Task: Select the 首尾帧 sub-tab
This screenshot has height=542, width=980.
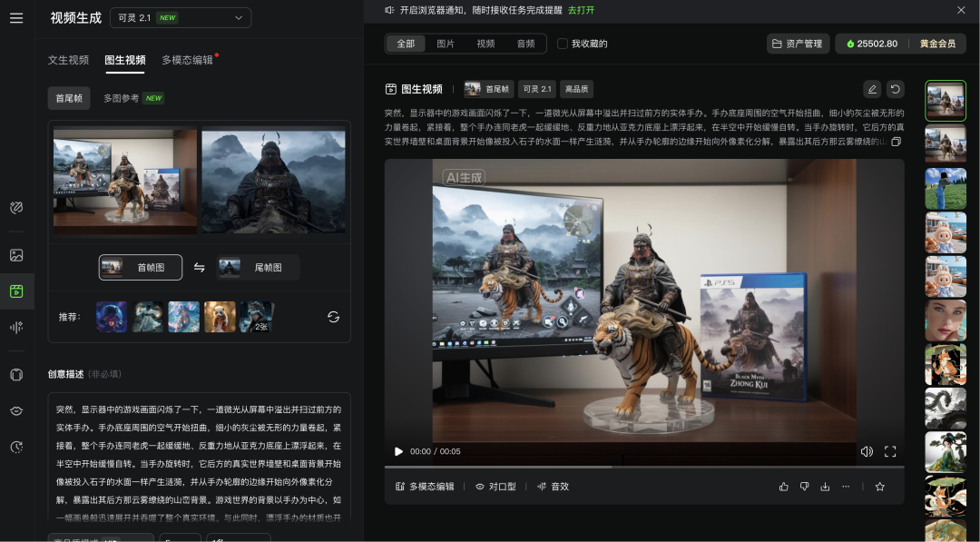Action: (x=69, y=98)
